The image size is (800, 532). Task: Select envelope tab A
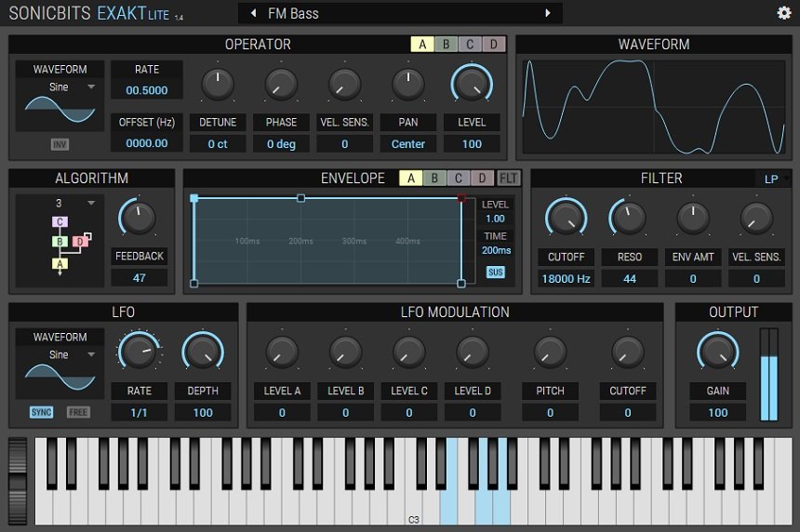point(411,178)
